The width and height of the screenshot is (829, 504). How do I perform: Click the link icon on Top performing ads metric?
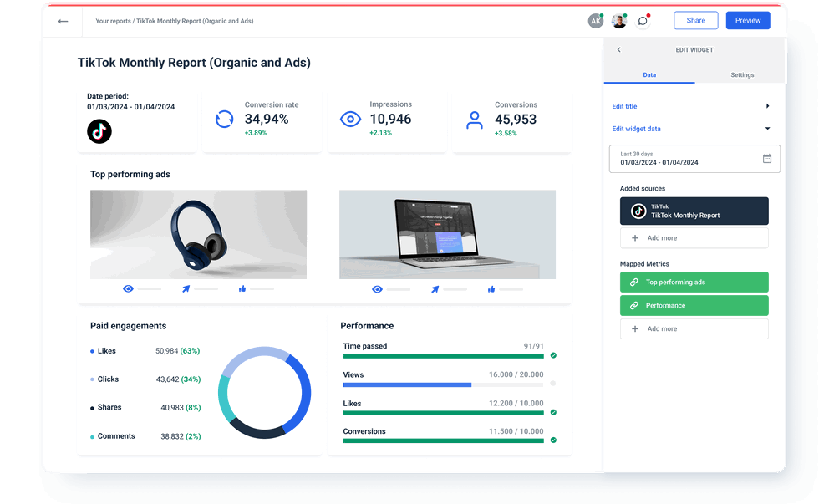click(636, 282)
